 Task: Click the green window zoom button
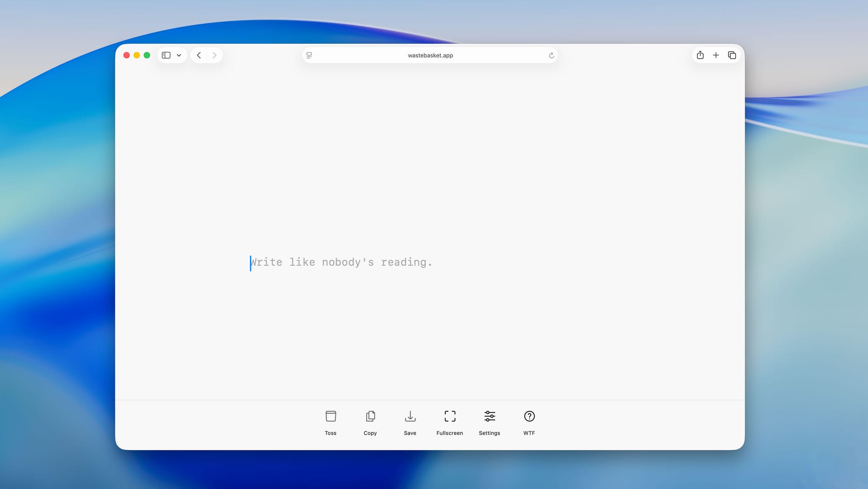[x=147, y=55]
